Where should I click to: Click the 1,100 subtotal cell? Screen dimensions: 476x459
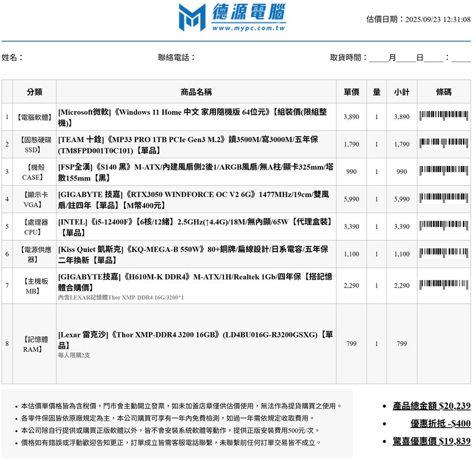tap(402, 254)
